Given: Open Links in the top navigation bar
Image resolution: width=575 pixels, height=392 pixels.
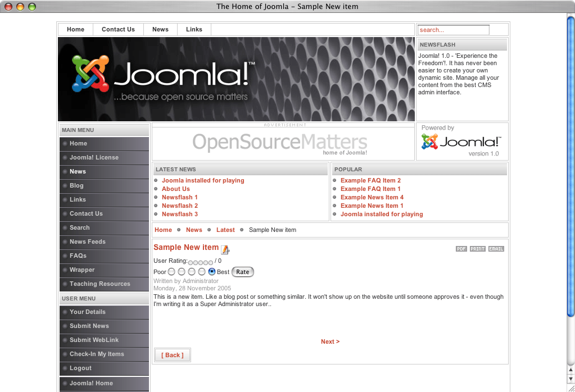Looking at the screenshot, I should [194, 29].
